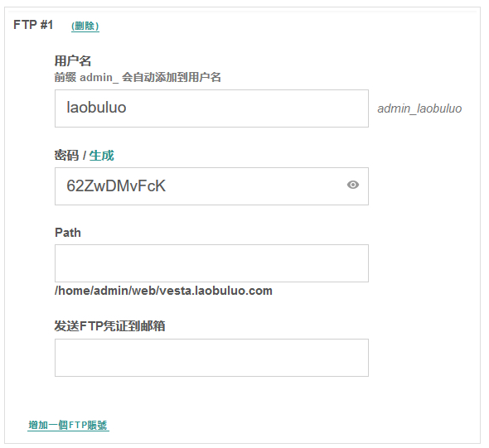489x448 pixels.
Task: Click the laobuluo text inside username box
Action: tap(96, 108)
